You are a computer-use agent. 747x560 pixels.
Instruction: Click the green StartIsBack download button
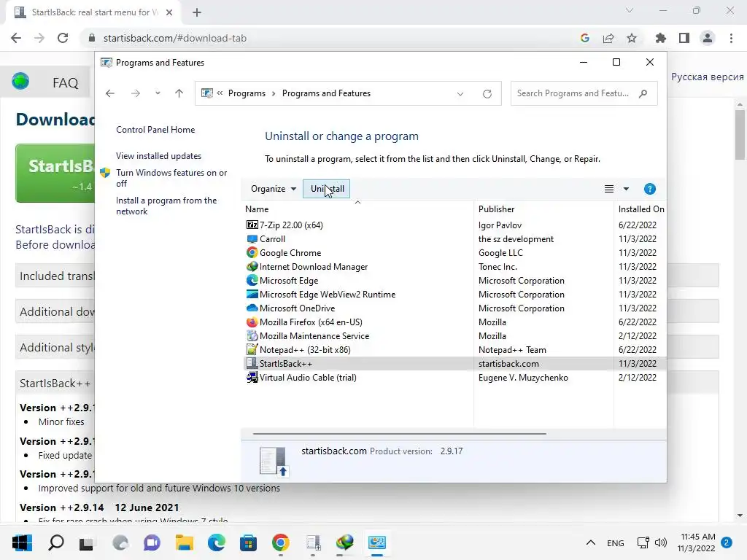coord(55,174)
